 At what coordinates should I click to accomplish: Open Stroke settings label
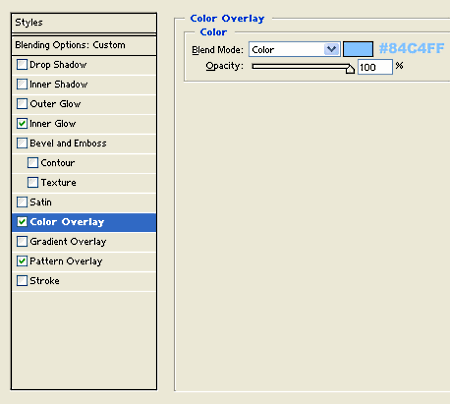pos(44,281)
